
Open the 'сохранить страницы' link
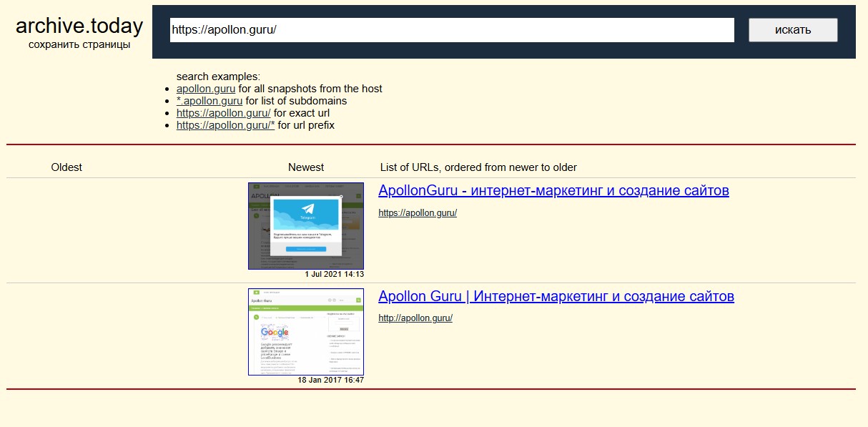tap(79, 44)
